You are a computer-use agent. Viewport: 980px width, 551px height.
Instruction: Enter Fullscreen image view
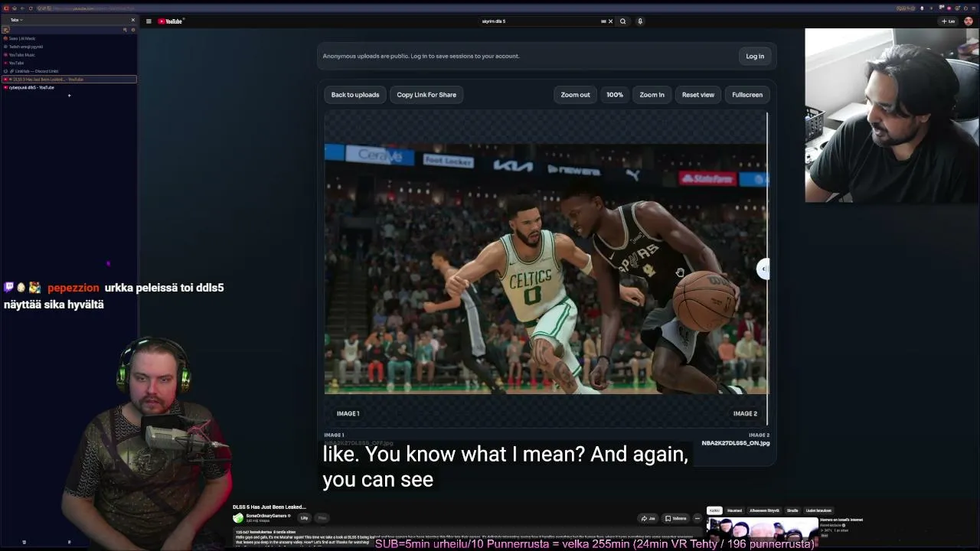point(747,95)
